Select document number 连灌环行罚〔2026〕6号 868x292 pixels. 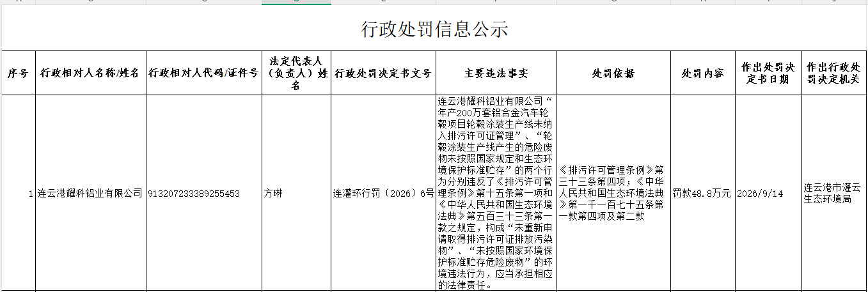pyautogui.click(x=383, y=193)
